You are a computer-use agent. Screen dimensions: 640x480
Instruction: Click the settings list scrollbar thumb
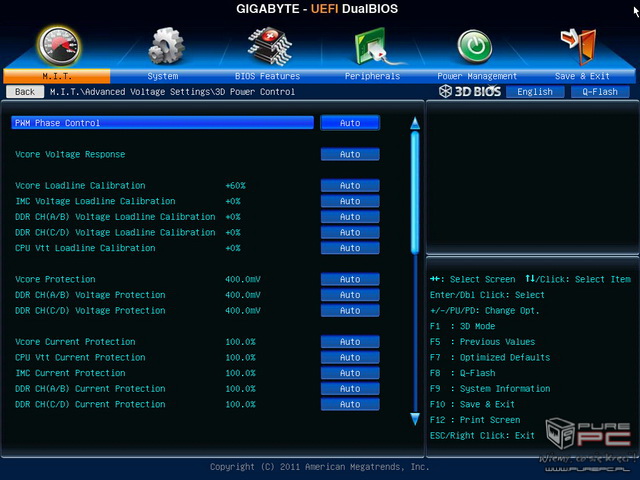coord(415,193)
